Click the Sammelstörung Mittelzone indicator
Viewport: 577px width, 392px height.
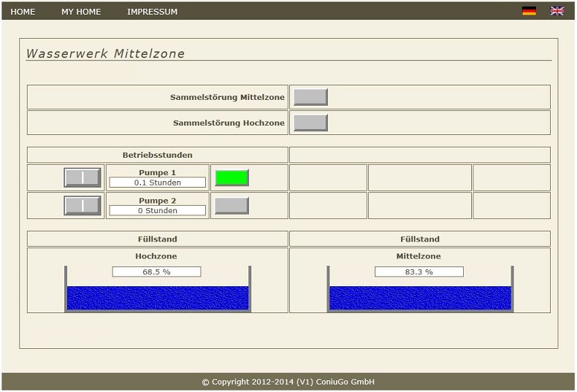[x=310, y=97]
